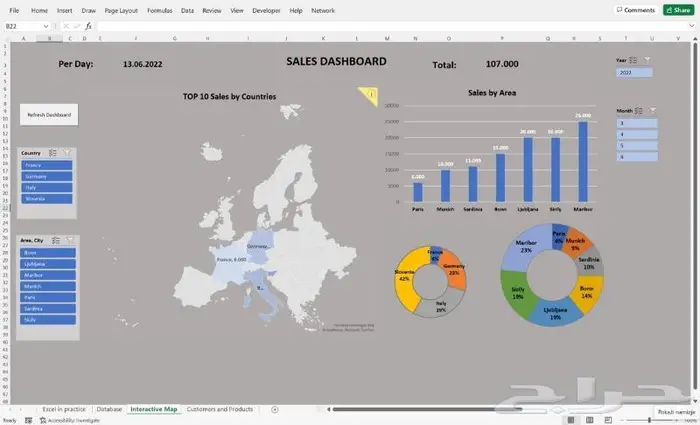Viewport: 700px width, 425px height.
Task: Click the macro recording icon in the status bar
Action: tap(28, 421)
